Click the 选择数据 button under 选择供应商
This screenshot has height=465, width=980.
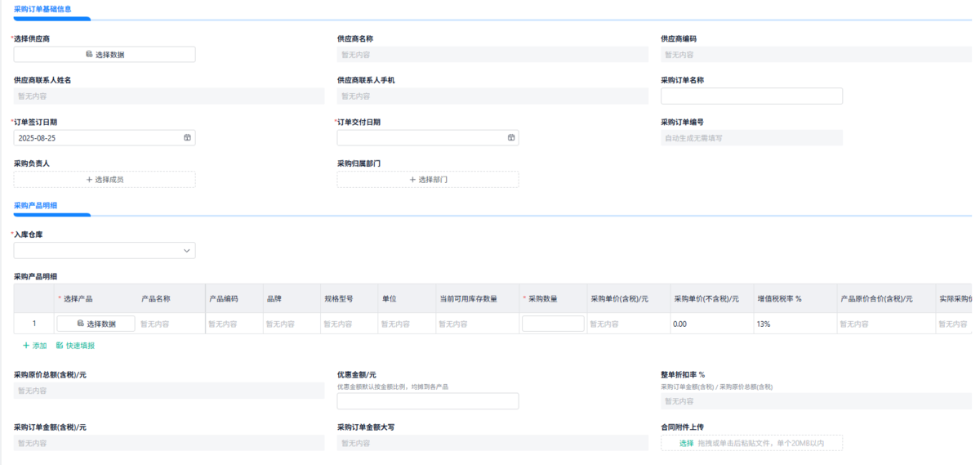point(105,55)
